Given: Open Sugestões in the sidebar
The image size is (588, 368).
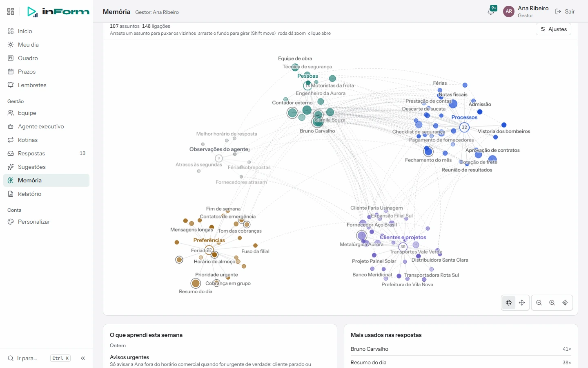Looking at the screenshot, I should pos(46,167).
